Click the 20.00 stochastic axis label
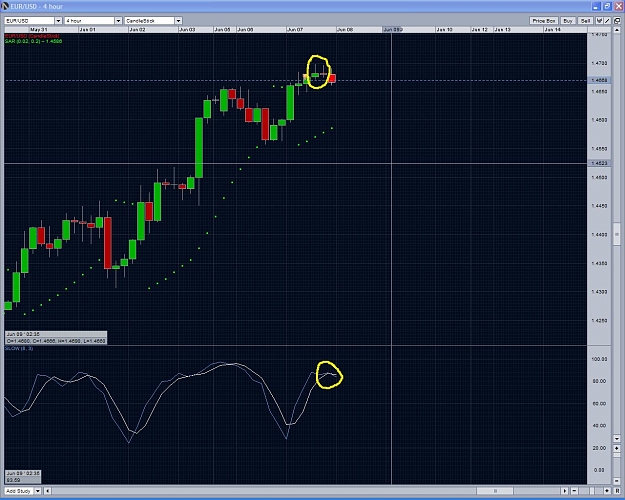Image resolution: width=625 pixels, height=500 pixels. tap(599, 448)
